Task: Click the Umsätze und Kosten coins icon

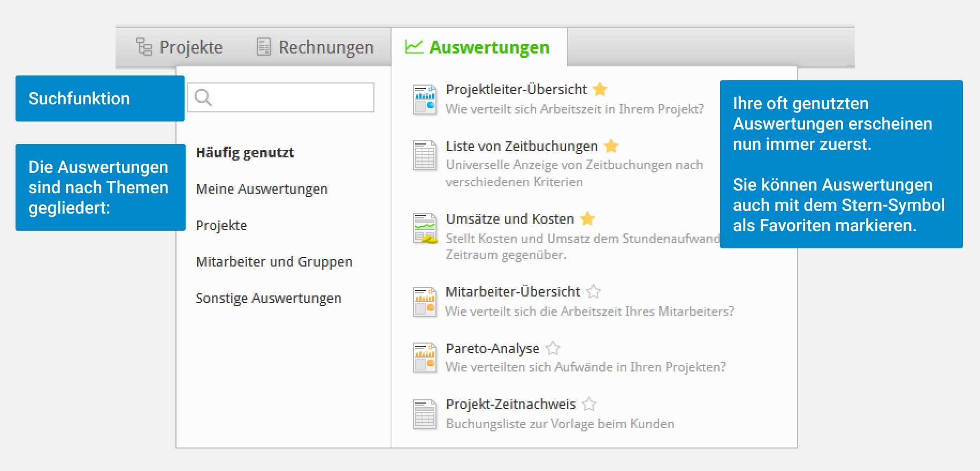Action: (x=425, y=229)
